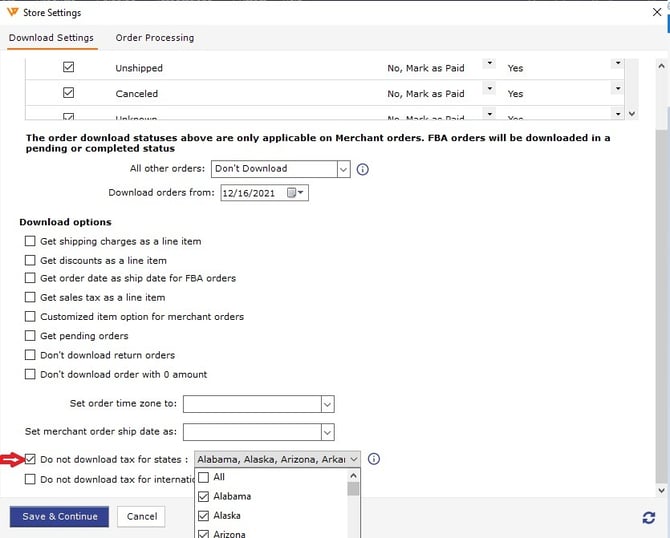Switch to the Order Processing tab
The width and height of the screenshot is (670, 538).
coord(155,38)
